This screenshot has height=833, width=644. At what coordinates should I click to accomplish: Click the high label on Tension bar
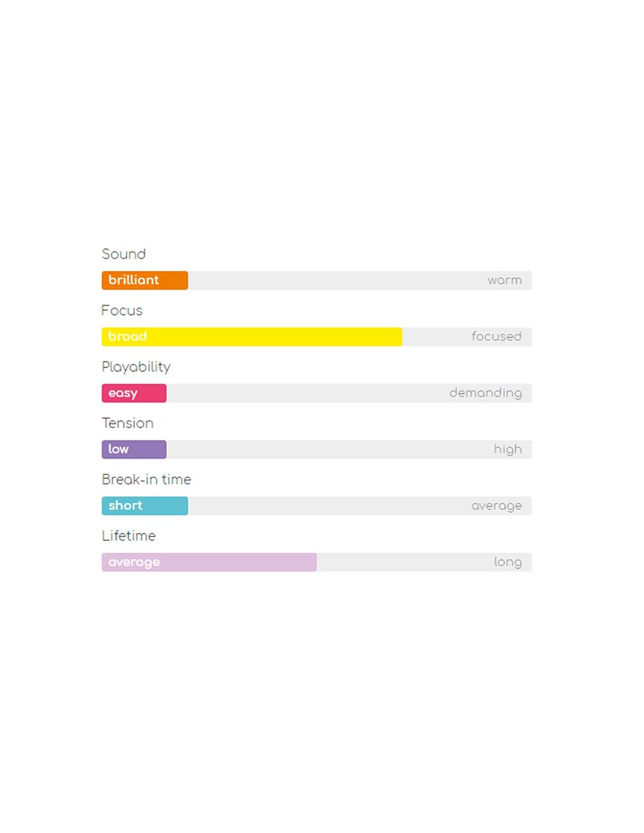[x=507, y=449]
